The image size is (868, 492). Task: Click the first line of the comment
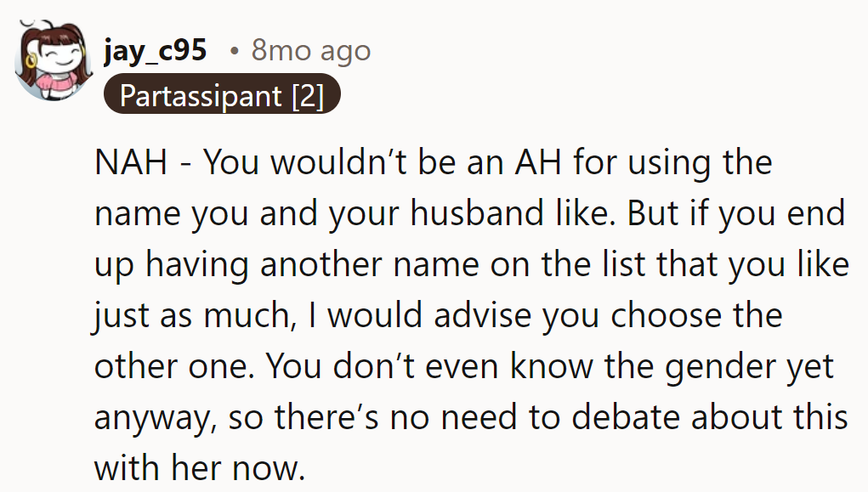433,162
